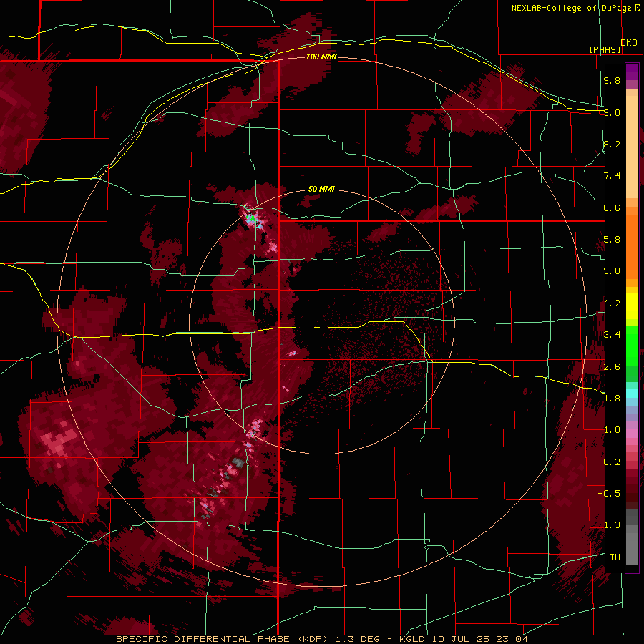The height and width of the screenshot is (644, 644).
Task: Select the 5.0 value on the legend
Action: point(612,271)
